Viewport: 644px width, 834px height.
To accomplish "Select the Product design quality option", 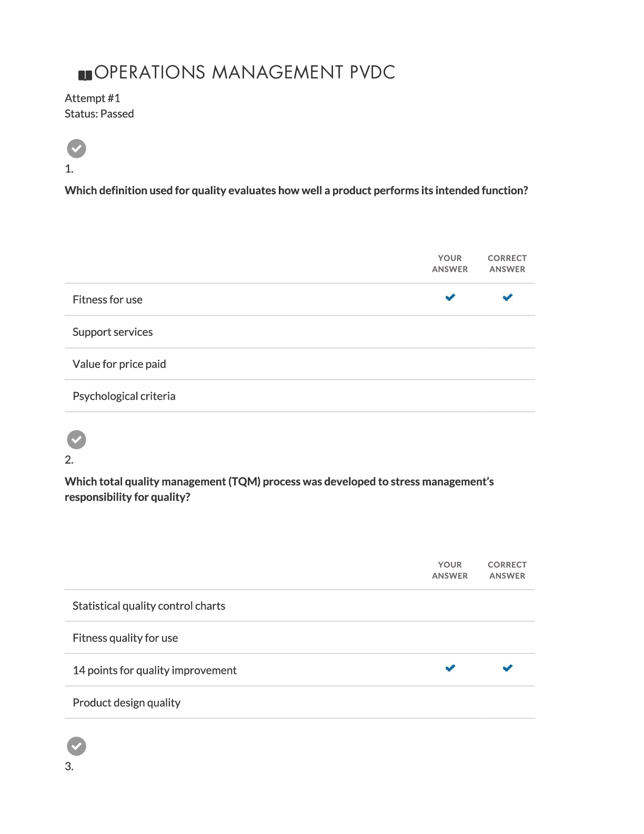I will click(x=126, y=703).
